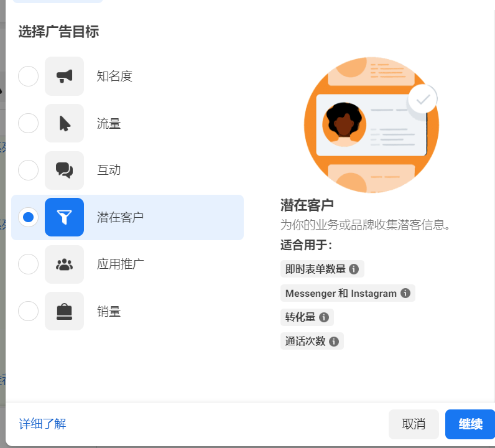The height and width of the screenshot is (448, 495).
Task: Click the 为你的业务或品牌收集潜客信息 description
Action: (x=365, y=225)
